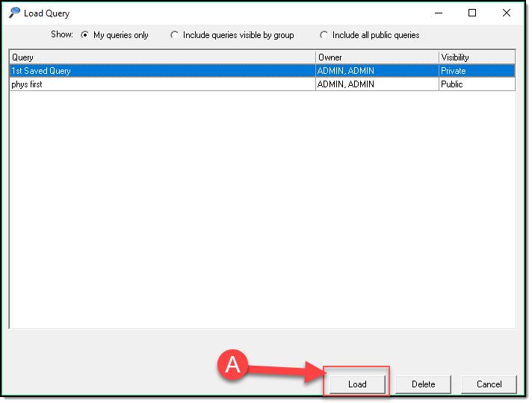Choose 'Include queries visible by group'
Screen dimensions: 532x403
pos(175,35)
